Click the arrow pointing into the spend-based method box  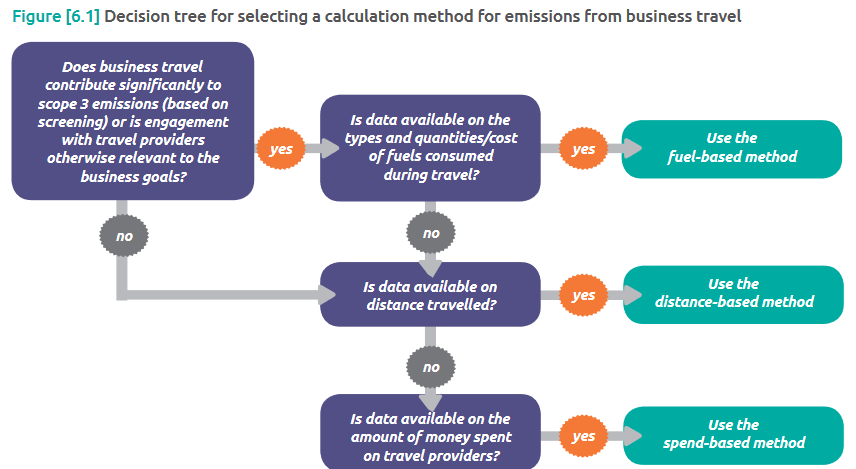[x=620, y=436]
